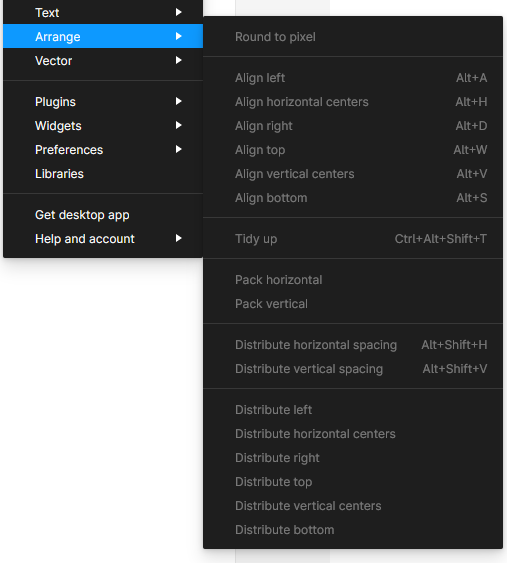Select Align left
The height and width of the screenshot is (563, 507).
point(353,78)
